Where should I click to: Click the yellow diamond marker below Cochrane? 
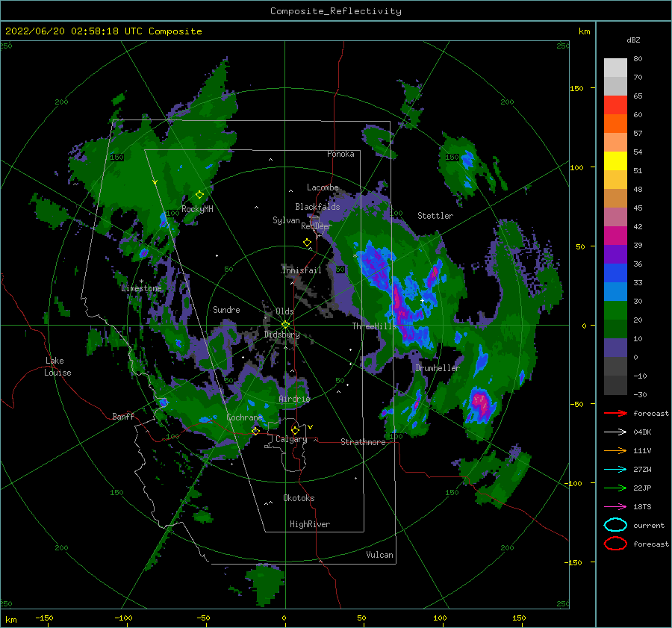click(x=255, y=431)
